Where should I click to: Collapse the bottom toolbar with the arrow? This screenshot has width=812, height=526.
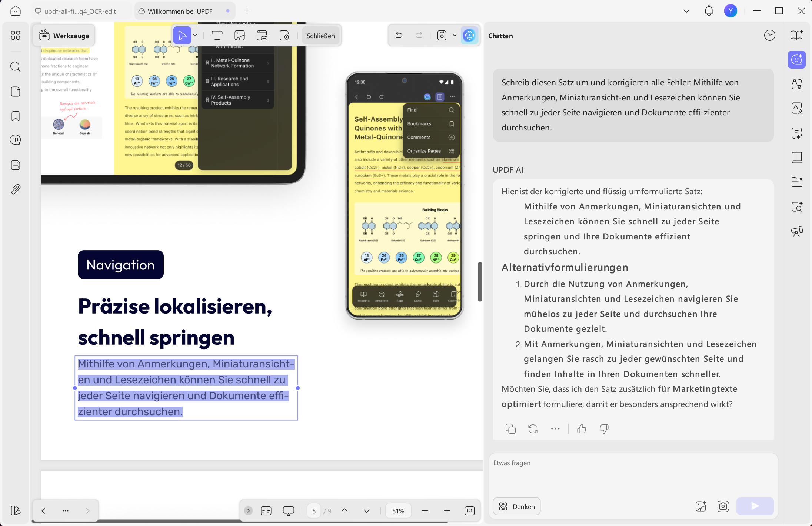[249, 510]
